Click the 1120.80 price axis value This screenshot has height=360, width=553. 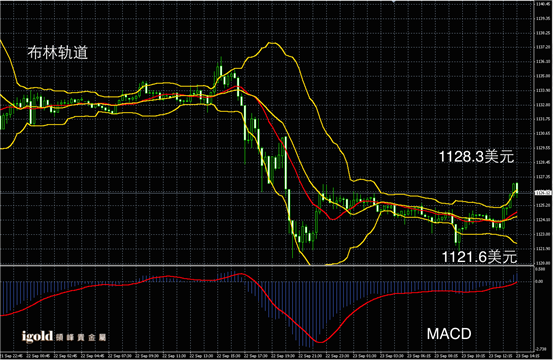point(543,263)
